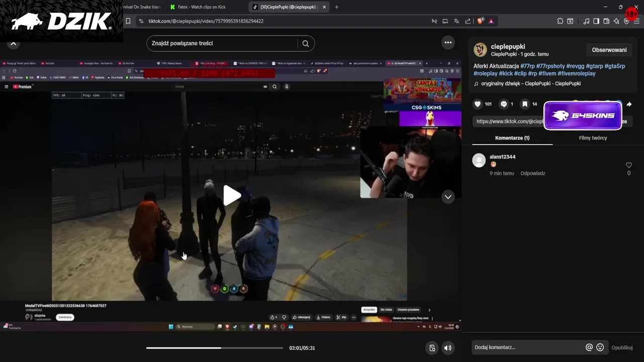644x362 pixels.
Task: Mute the video with speaker icon
Action: (x=447, y=348)
